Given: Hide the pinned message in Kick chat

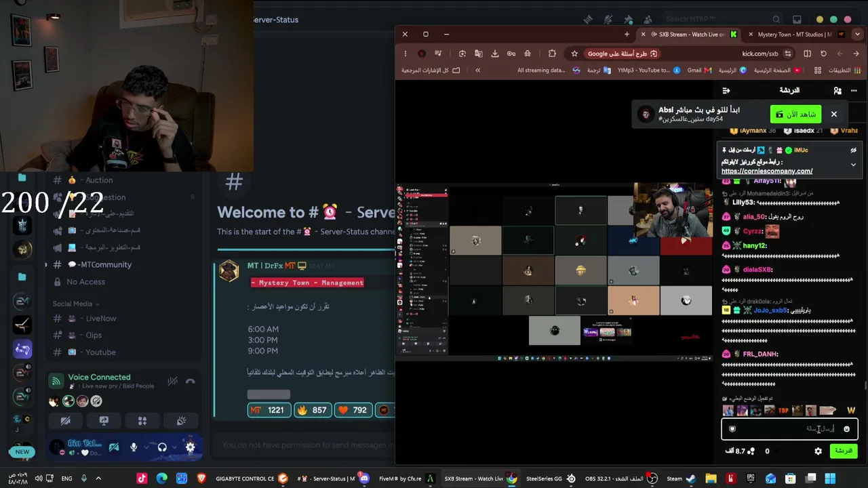Looking at the screenshot, I should tap(853, 150).
